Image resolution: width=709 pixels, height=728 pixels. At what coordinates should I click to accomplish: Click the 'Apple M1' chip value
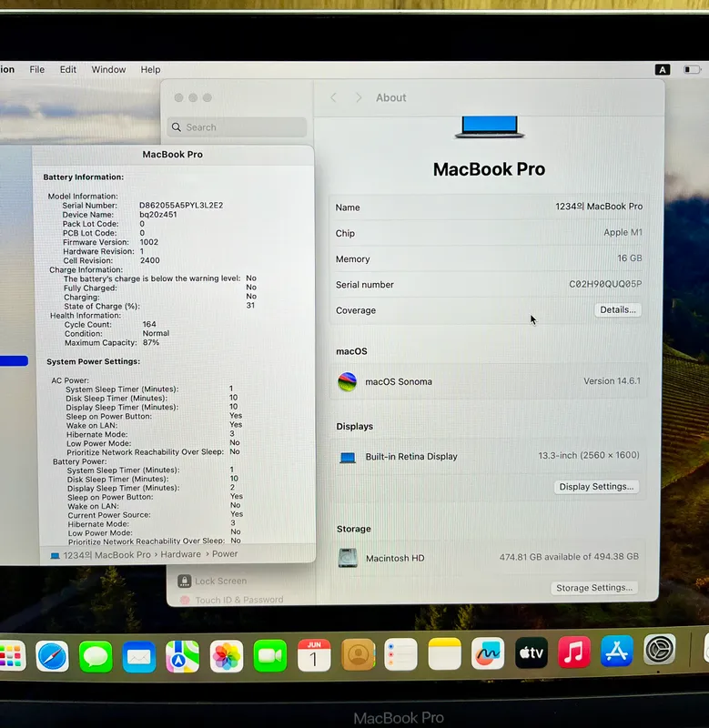click(623, 232)
